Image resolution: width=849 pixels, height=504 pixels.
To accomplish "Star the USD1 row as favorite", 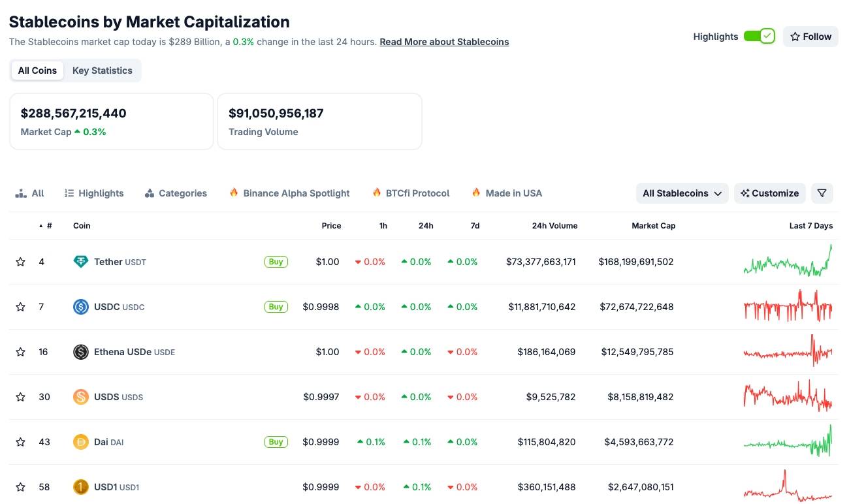I will pyautogui.click(x=20, y=487).
